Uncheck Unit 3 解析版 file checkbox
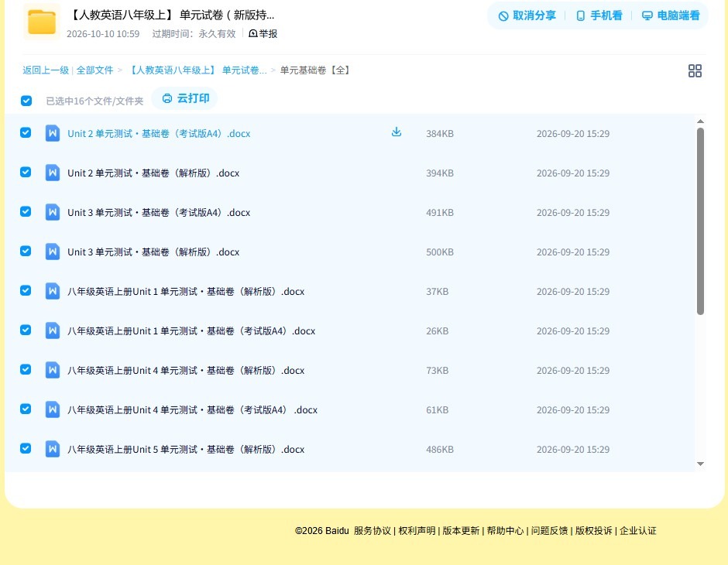 (x=26, y=251)
